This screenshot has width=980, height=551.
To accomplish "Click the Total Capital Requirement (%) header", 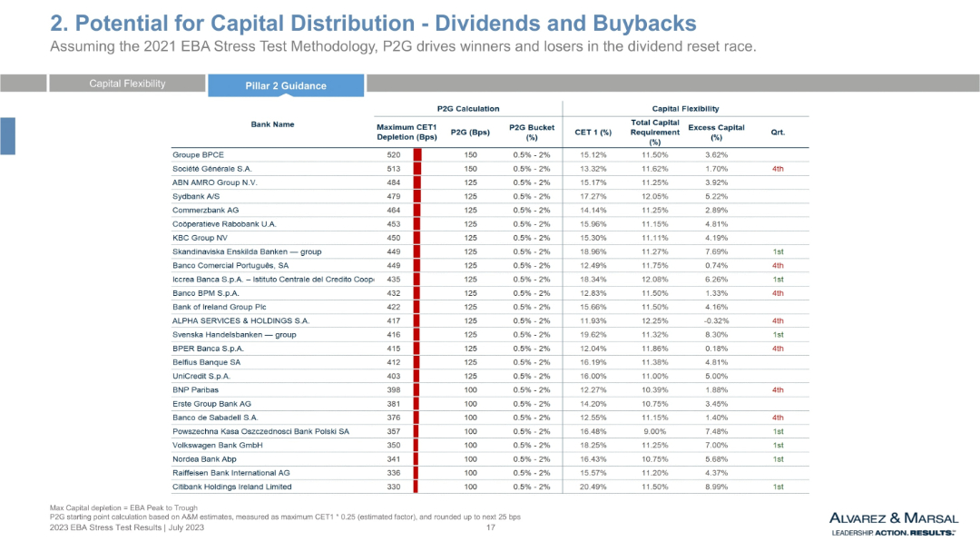I will point(654,132).
